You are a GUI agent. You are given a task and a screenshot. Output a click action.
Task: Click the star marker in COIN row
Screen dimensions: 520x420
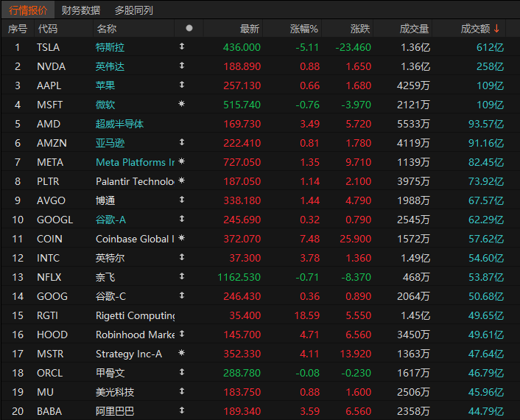tap(181, 238)
